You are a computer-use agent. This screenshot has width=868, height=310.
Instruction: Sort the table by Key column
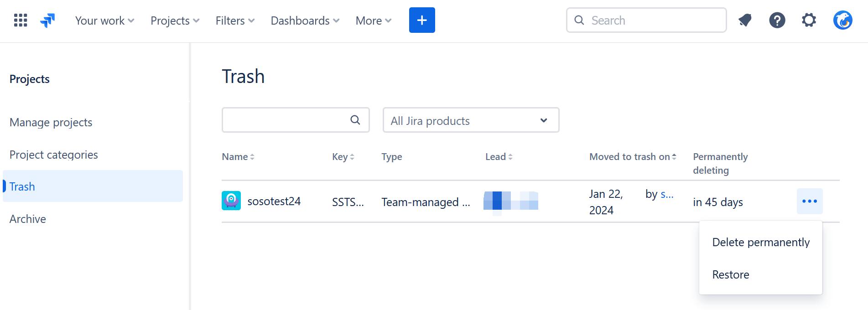pyautogui.click(x=343, y=157)
